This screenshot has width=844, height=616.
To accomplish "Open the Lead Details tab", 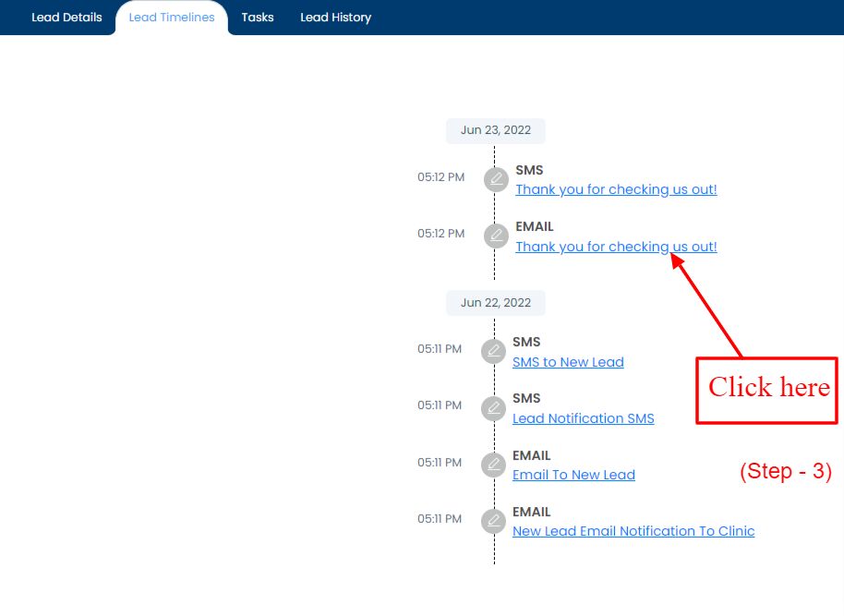I will point(66,18).
